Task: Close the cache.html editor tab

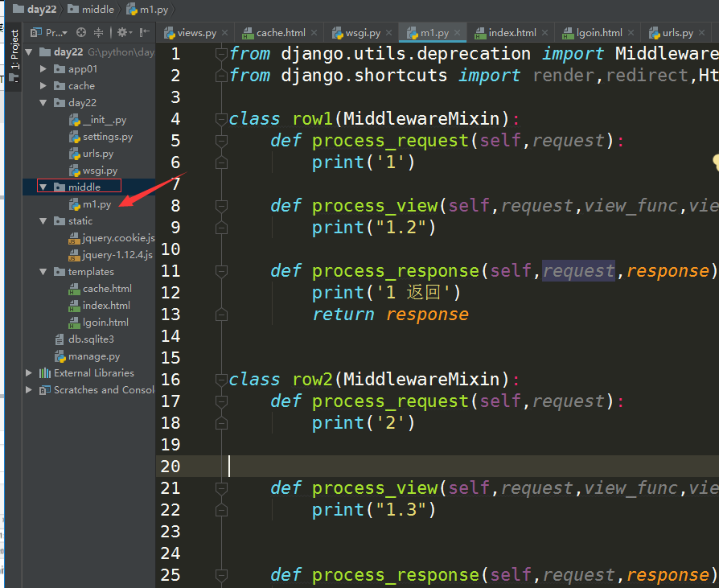Action: (x=314, y=33)
